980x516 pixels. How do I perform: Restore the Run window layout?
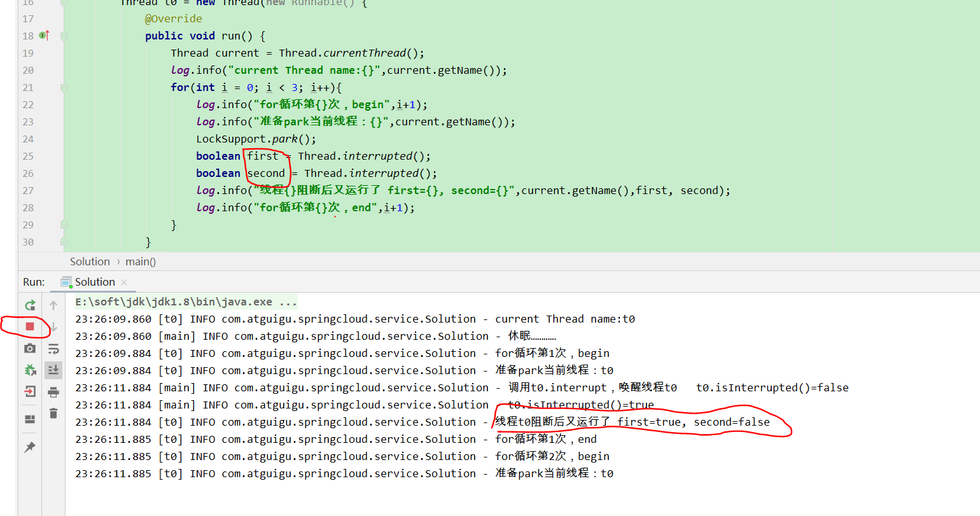[x=29, y=419]
